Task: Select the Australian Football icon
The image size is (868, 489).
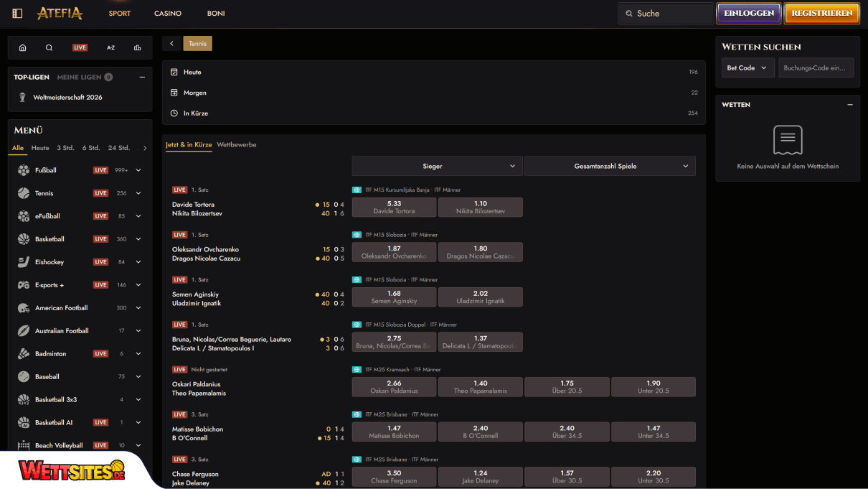Action: (24, 331)
